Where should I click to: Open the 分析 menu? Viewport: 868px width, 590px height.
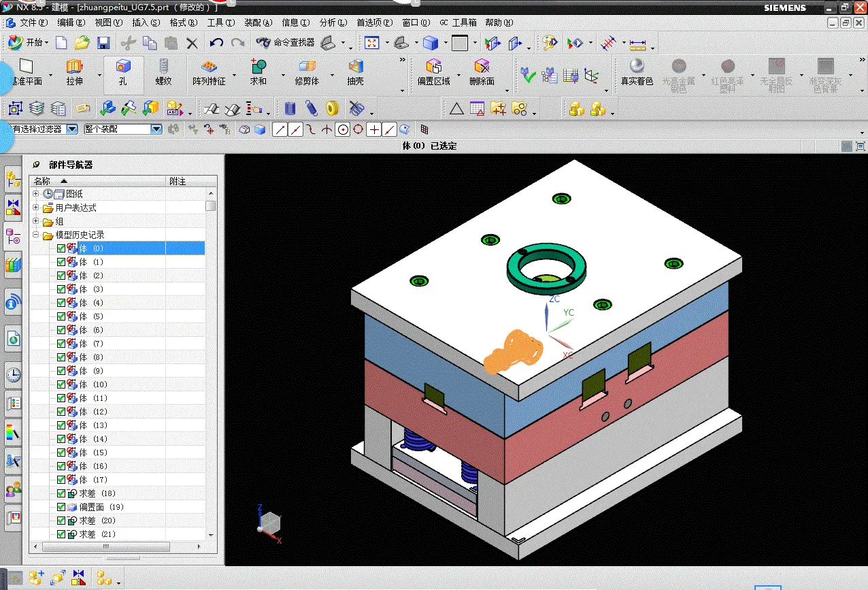click(332, 22)
